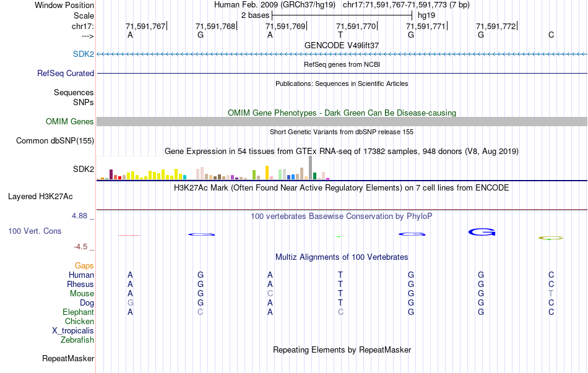
Task: Click the SDK2 GENCODE track label
Action: 84,54
